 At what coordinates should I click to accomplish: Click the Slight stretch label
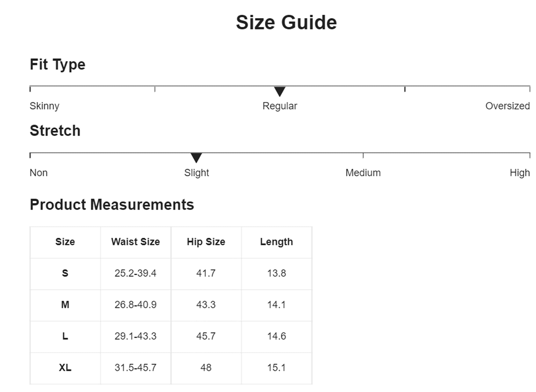tap(196, 173)
